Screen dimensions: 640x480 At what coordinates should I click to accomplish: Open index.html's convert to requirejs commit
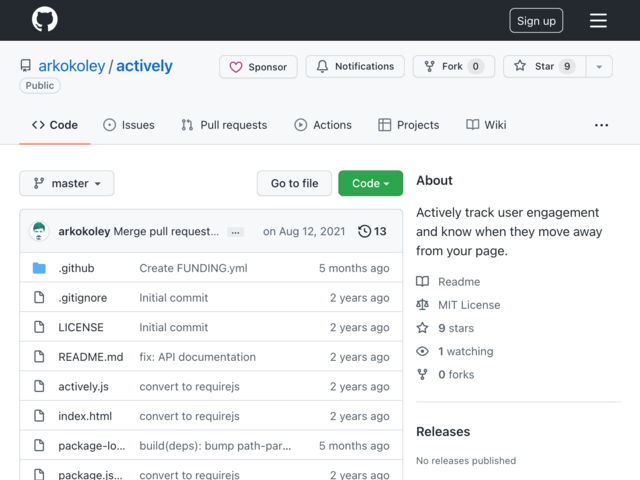pyautogui.click(x=189, y=416)
